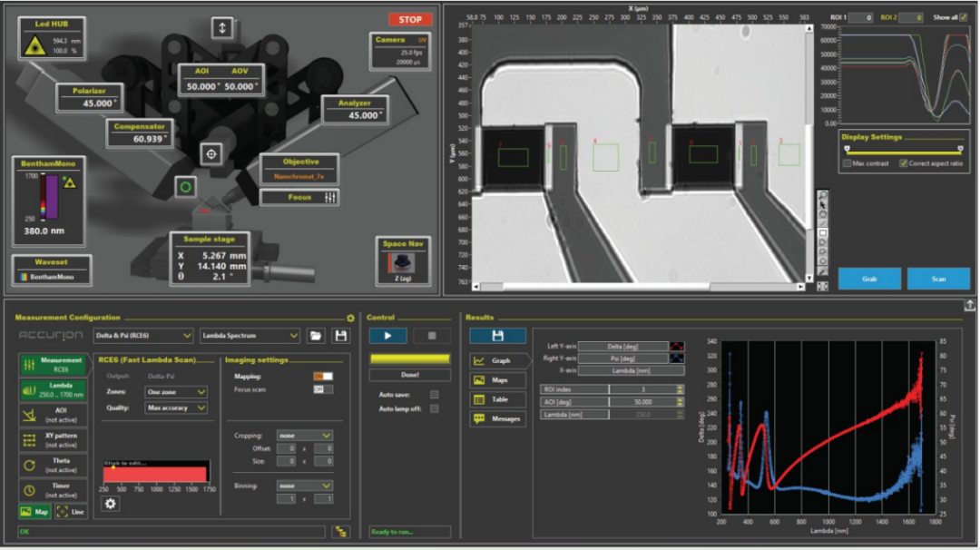This screenshot has height=550, width=980.
Task: Save measurement configuration with floppy icon
Action: (x=340, y=336)
